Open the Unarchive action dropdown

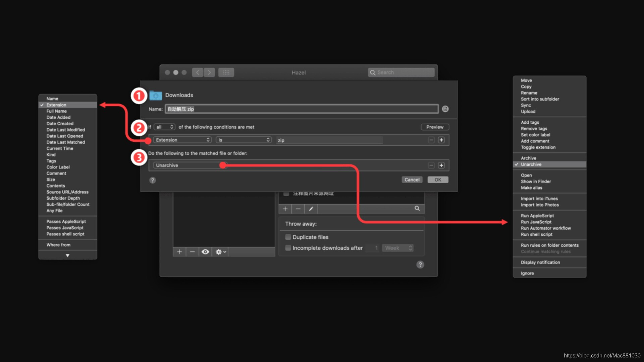pos(190,165)
